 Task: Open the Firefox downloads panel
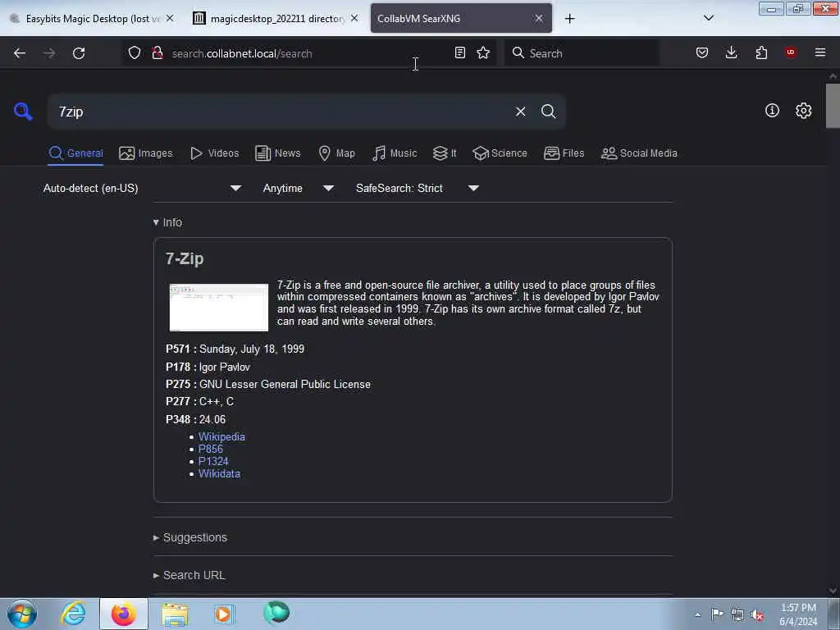click(731, 52)
